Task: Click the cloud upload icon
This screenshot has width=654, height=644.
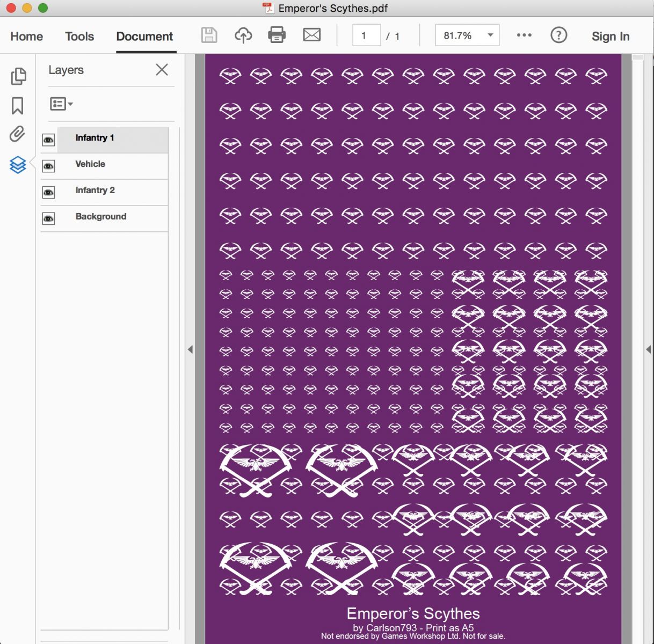Action: [243, 35]
